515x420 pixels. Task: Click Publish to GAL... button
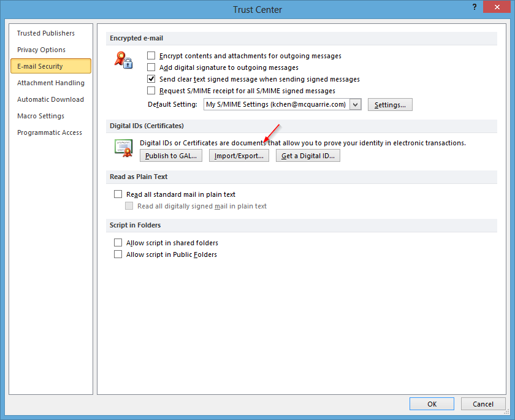point(171,156)
